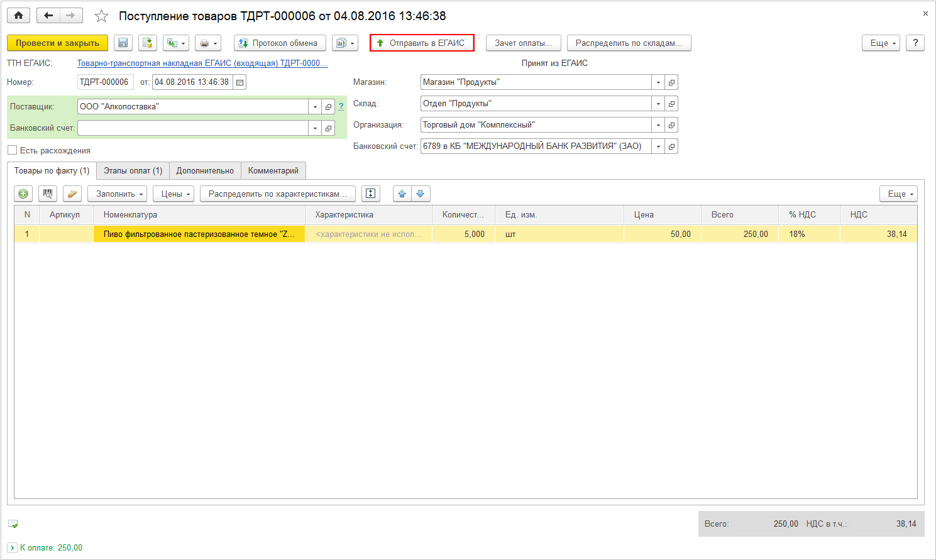Open help with the question mark button
Viewport: 936px width, 560px height.
coord(915,43)
